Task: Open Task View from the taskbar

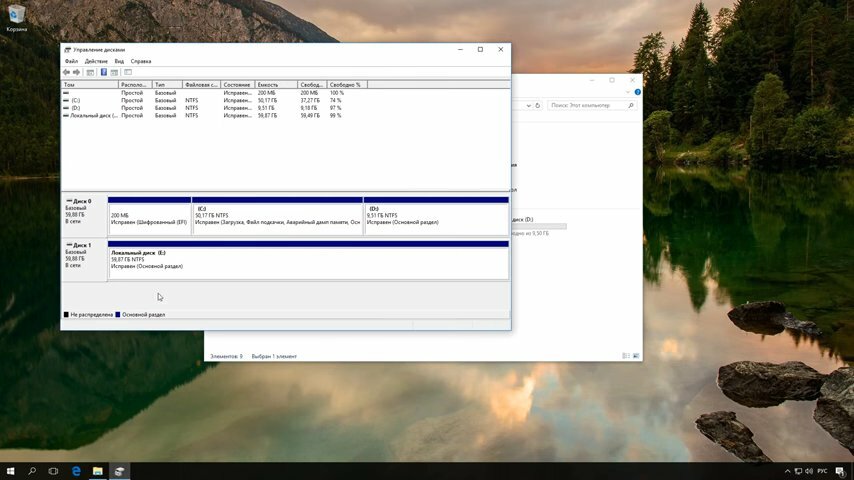Action: 53,471
